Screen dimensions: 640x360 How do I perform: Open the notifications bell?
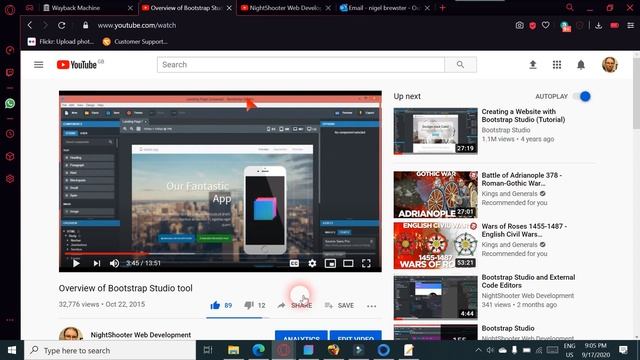[581, 64]
